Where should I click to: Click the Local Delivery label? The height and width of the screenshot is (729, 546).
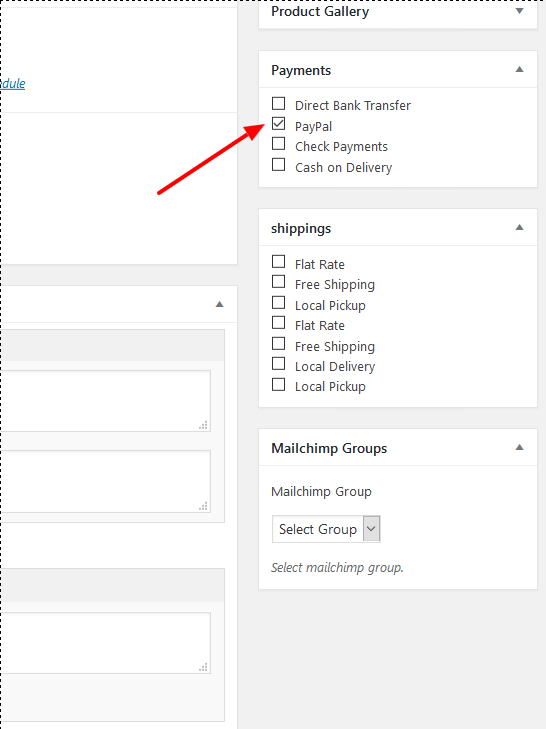pyautogui.click(x=335, y=366)
